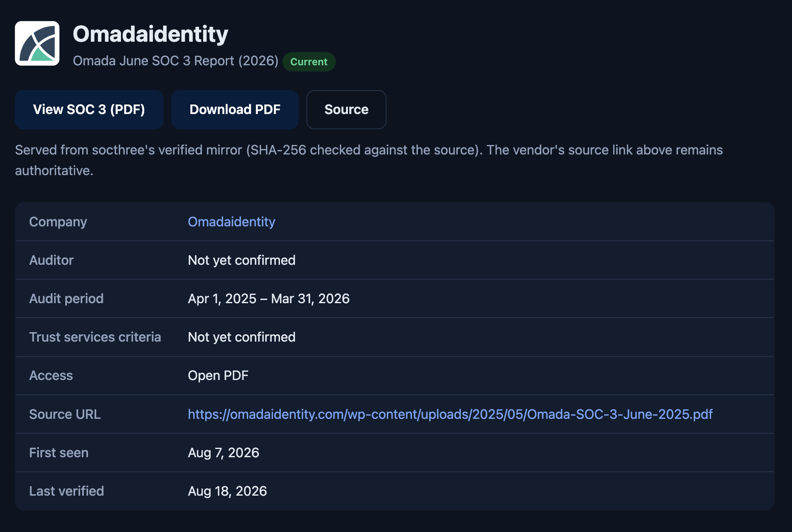The image size is (792, 532).
Task: Click the Audit period row label
Action: 66,299
